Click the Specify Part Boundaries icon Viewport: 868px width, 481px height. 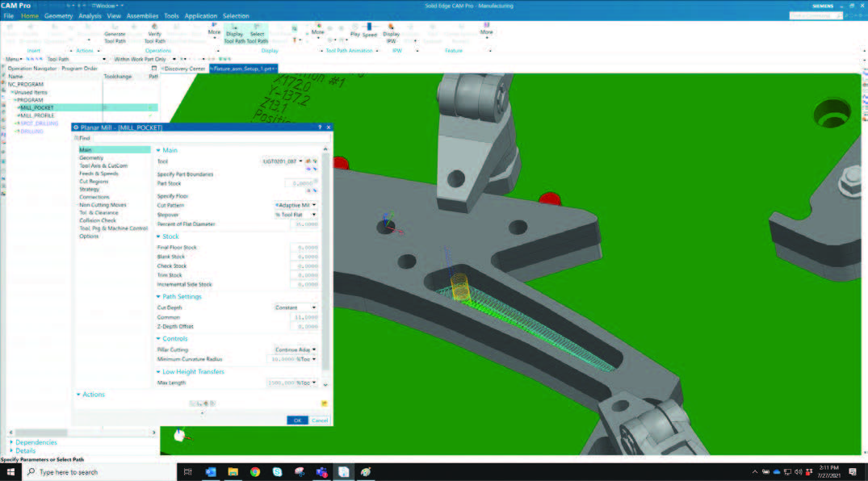coord(309,169)
